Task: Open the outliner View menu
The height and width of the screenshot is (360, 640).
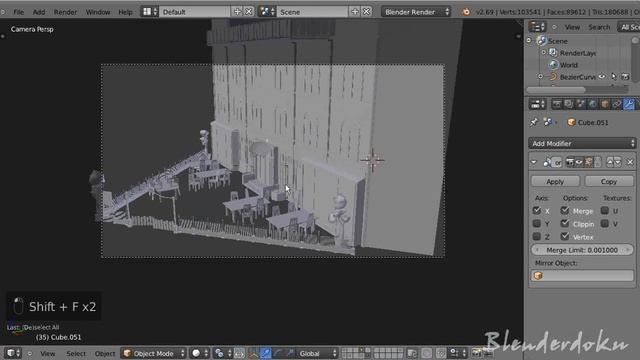Action: point(572,27)
